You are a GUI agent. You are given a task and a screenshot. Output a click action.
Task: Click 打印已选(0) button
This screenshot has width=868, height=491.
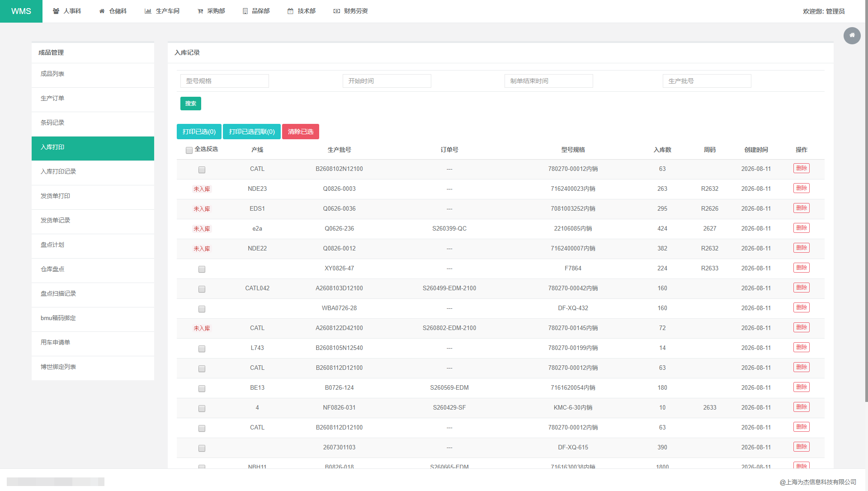click(x=199, y=132)
